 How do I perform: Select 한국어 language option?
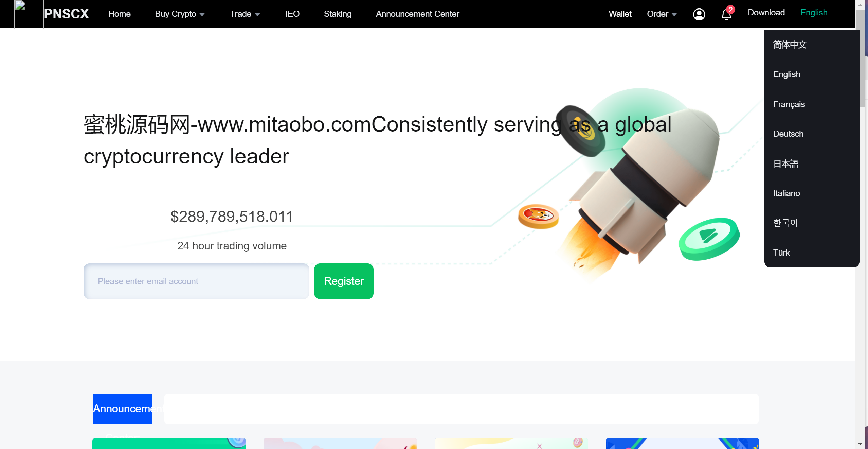tap(785, 223)
